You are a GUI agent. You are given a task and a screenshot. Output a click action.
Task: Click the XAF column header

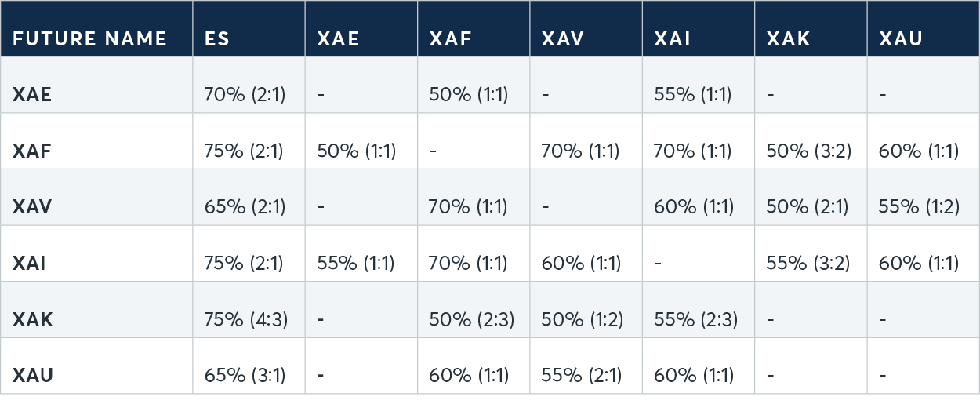pos(451,39)
